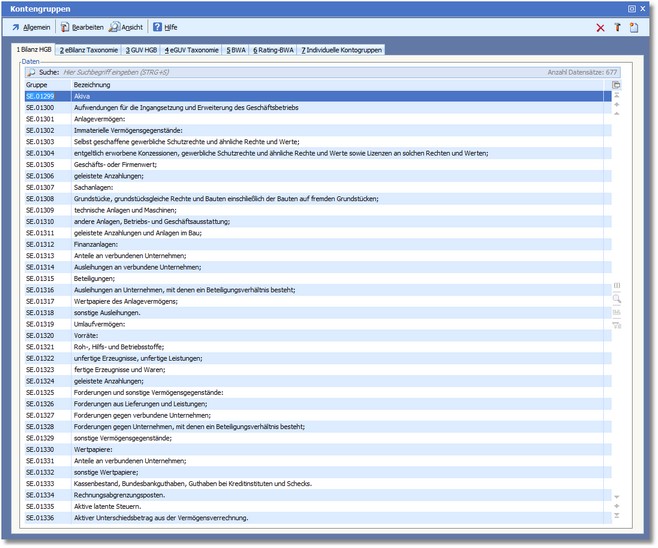Click the document icon at toolbar far right
Screen dimensions: 658x548
pos(634,27)
